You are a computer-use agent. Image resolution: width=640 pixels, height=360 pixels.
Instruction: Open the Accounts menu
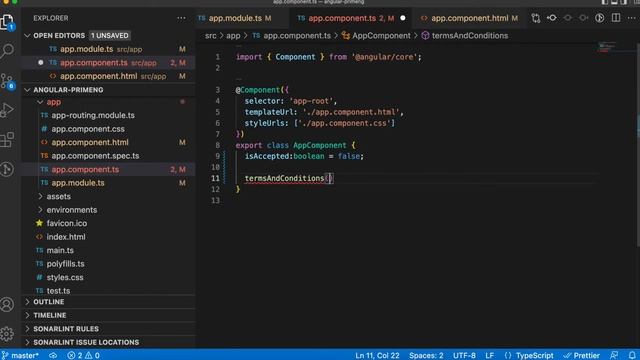(x=7, y=304)
